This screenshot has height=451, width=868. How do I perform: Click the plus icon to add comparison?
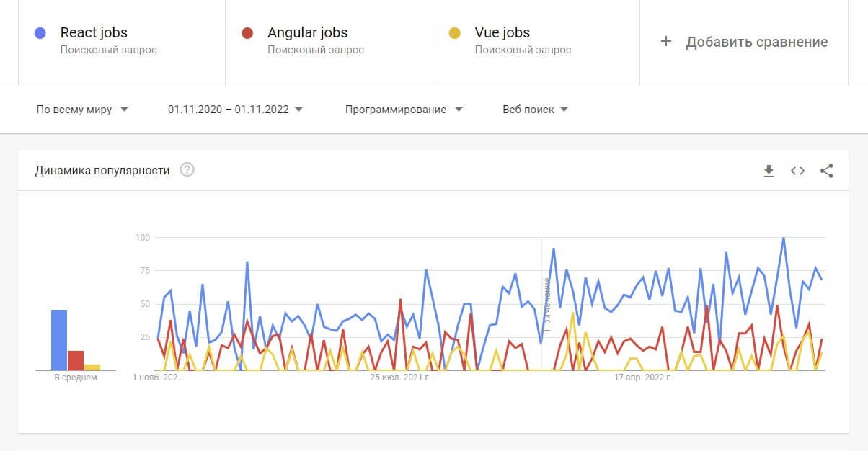pos(666,42)
